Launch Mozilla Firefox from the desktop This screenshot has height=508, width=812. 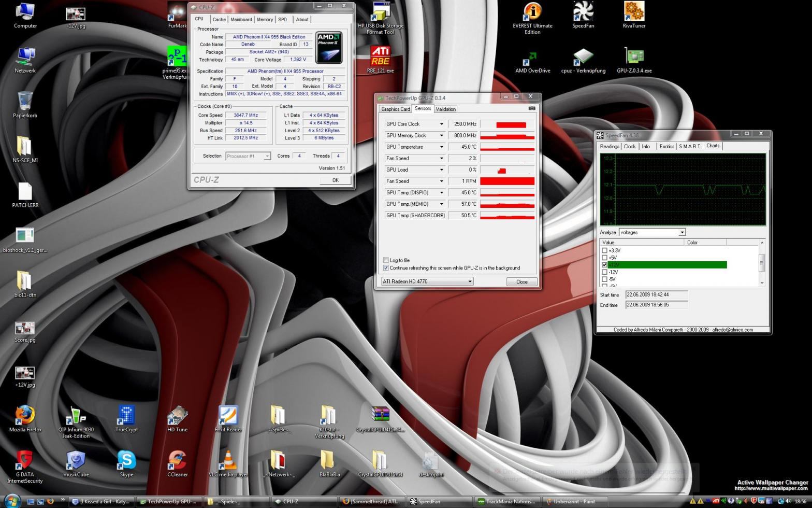pyautogui.click(x=25, y=419)
